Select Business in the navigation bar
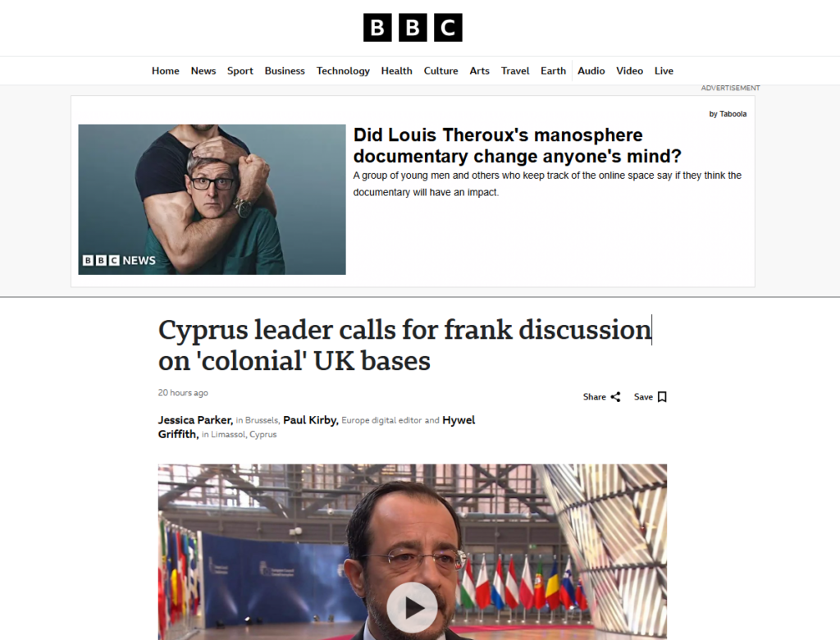This screenshot has width=840, height=640. [x=285, y=71]
